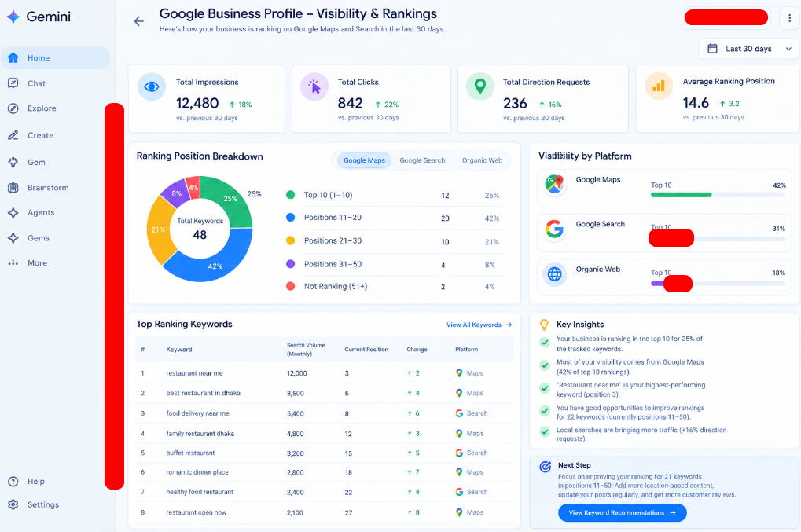Click the purple Positions 31–50 legend dot
Viewport: 801px width, 532px height.
[x=291, y=264]
